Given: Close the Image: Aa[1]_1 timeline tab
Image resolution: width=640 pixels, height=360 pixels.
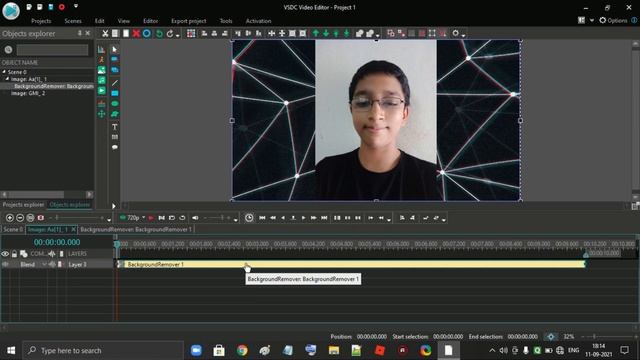Looking at the screenshot, I should point(73,229).
